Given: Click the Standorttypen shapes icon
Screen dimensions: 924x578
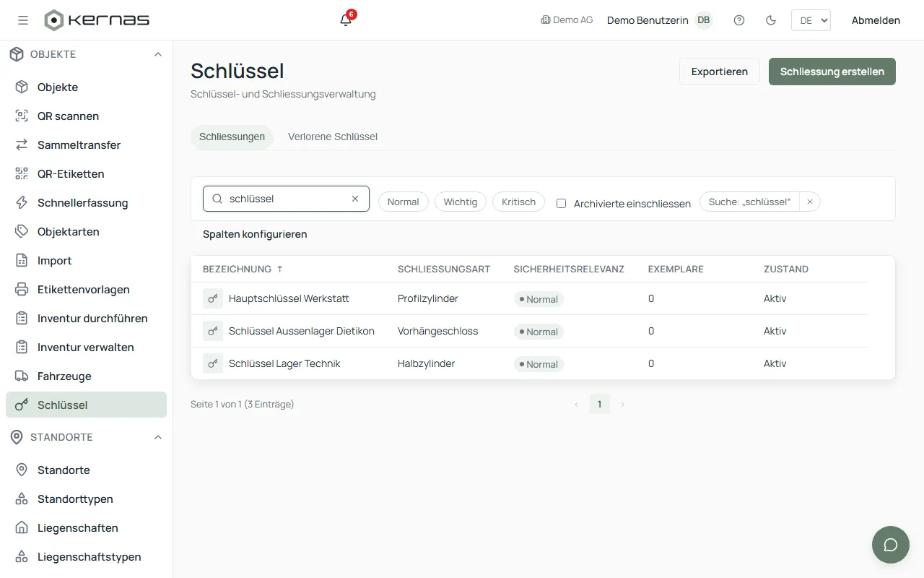Looking at the screenshot, I should tap(22, 499).
